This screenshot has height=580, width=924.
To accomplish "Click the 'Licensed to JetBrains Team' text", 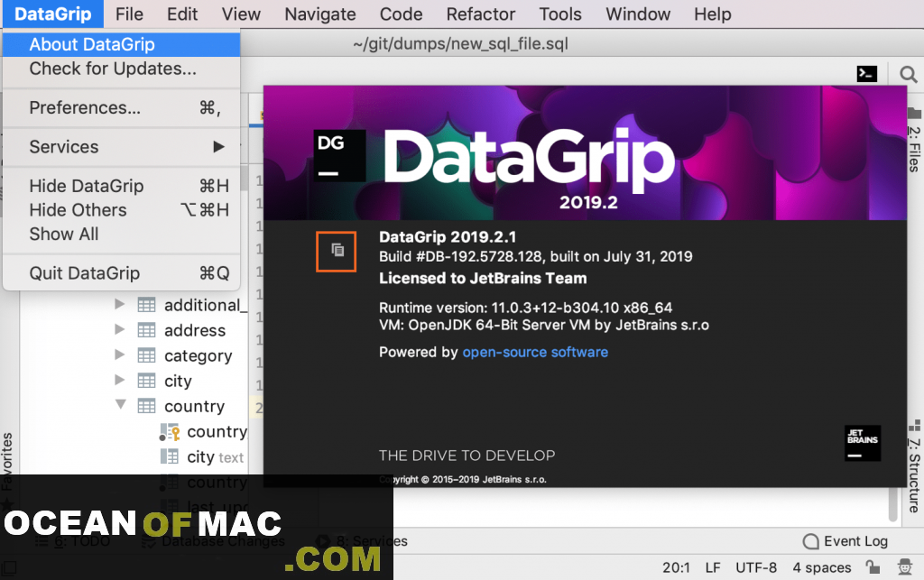I will click(483, 278).
